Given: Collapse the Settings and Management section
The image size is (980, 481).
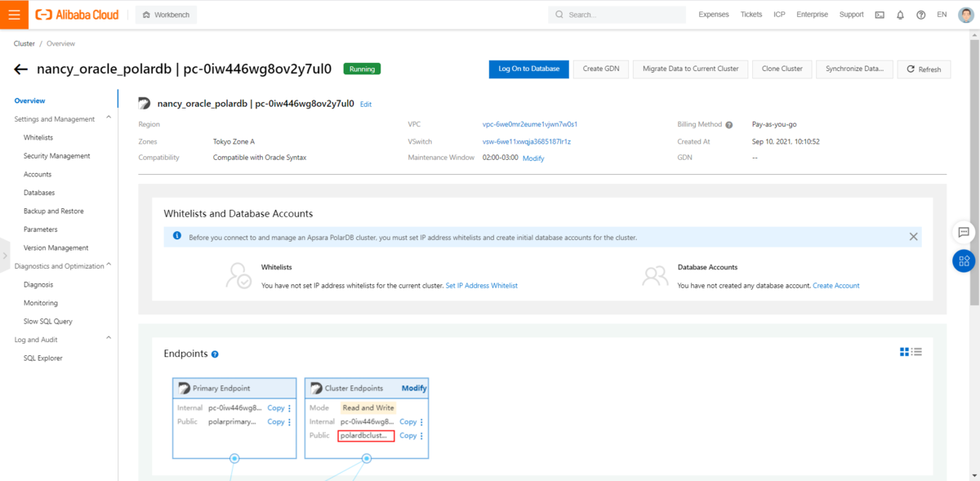Looking at the screenshot, I should [109, 118].
